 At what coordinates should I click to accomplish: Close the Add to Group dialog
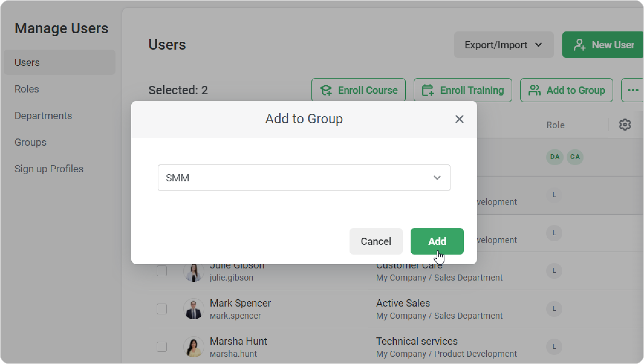(x=459, y=119)
